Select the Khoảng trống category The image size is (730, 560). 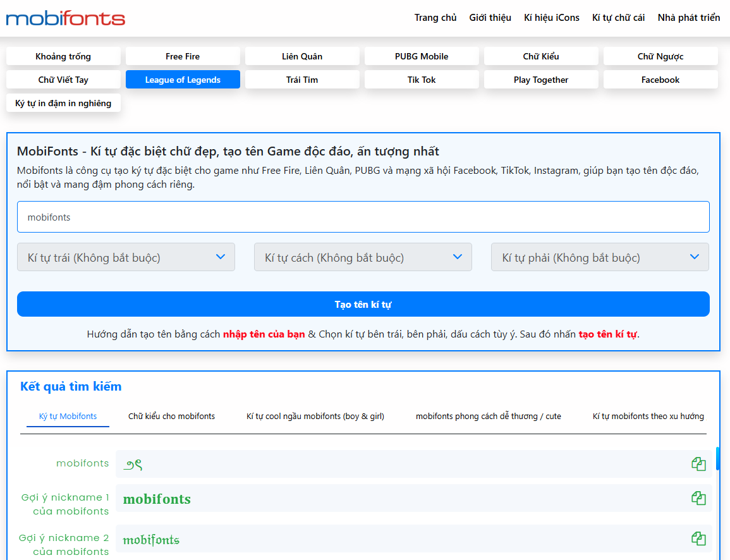(63, 56)
